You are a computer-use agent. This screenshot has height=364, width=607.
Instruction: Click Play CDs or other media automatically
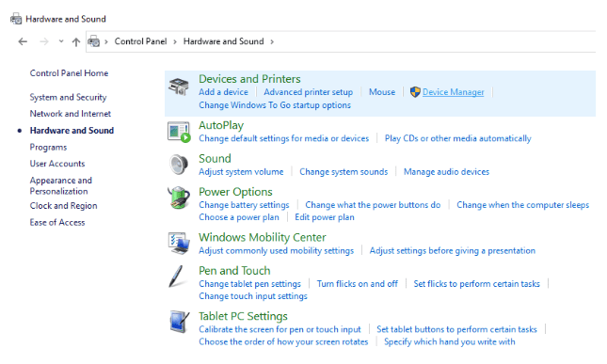click(x=458, y=138)
